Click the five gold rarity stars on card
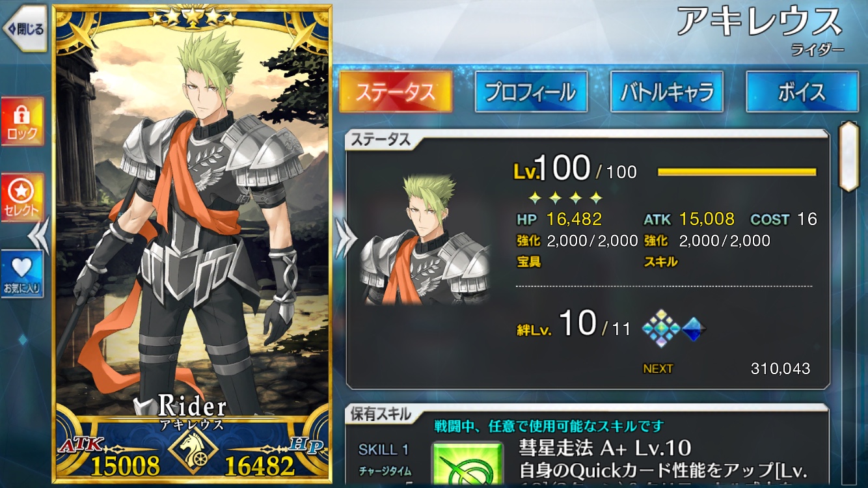Viewport: 868px width, 488px height. 193,16
